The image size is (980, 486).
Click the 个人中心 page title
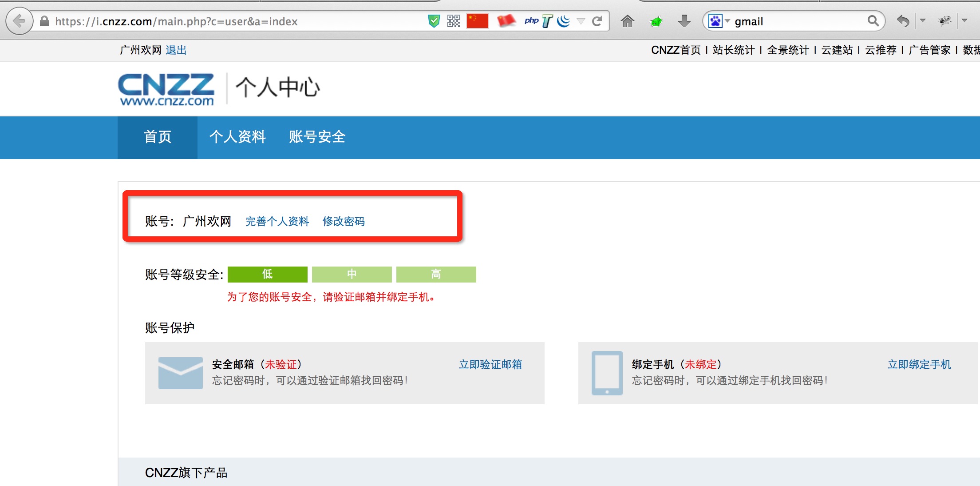(278, 88)
